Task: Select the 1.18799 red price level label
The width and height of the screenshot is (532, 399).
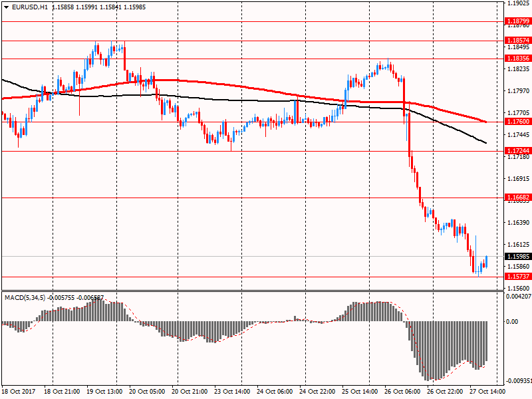Action: [x=518, y=21]
